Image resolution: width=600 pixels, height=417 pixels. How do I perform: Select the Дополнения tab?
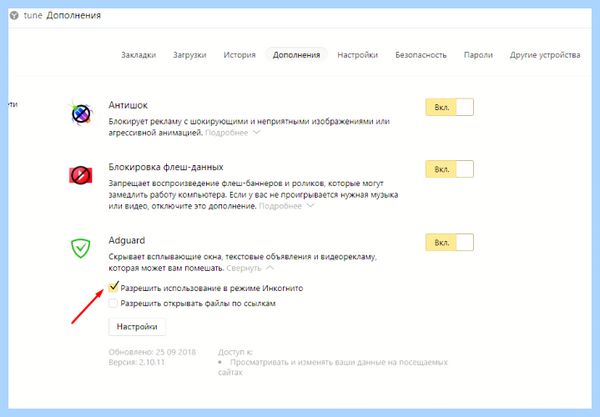point(297,55)
